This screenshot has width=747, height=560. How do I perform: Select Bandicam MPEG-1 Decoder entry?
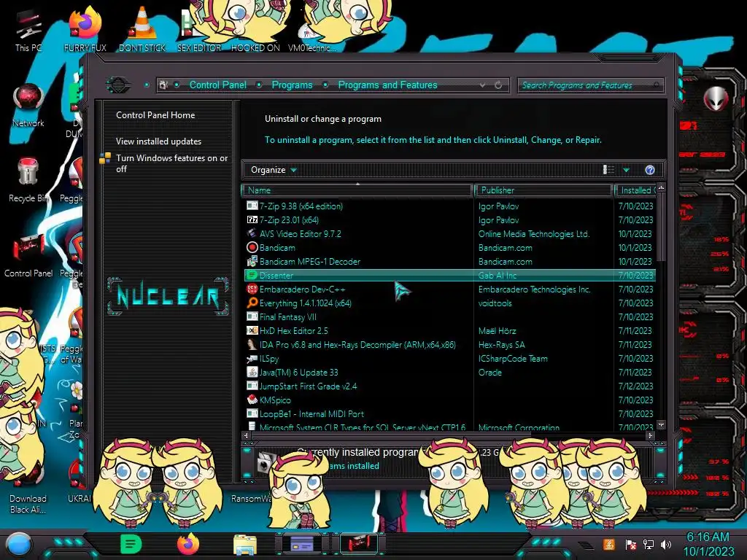point(449,262)
